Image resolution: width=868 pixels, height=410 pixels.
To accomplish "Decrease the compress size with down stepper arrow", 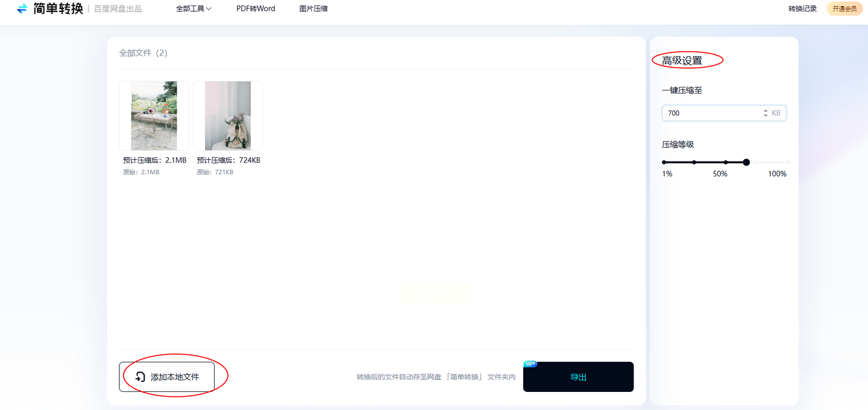I will tap(766, 115).
